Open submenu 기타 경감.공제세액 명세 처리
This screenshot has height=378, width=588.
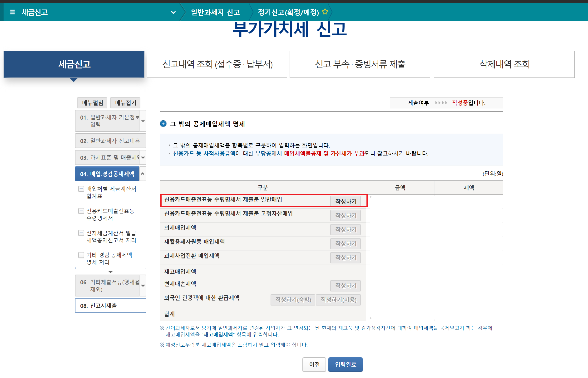tap(109, 258)
